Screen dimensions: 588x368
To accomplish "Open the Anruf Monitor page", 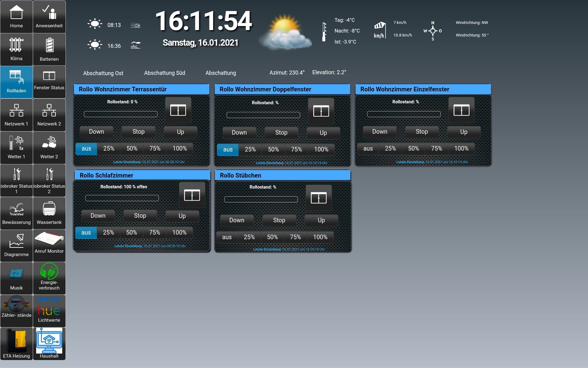I will pyautogui.click(x=49, y=245).
